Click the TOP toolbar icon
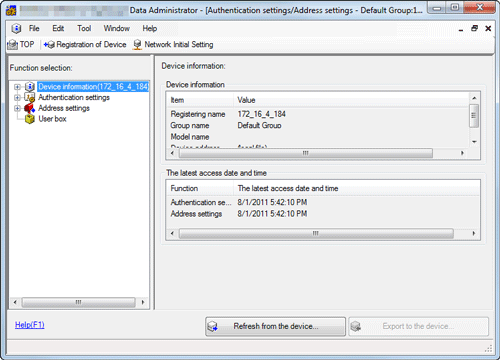Viewport: 500px width, 360px height. pyautogui.click(x=12, y=44)
